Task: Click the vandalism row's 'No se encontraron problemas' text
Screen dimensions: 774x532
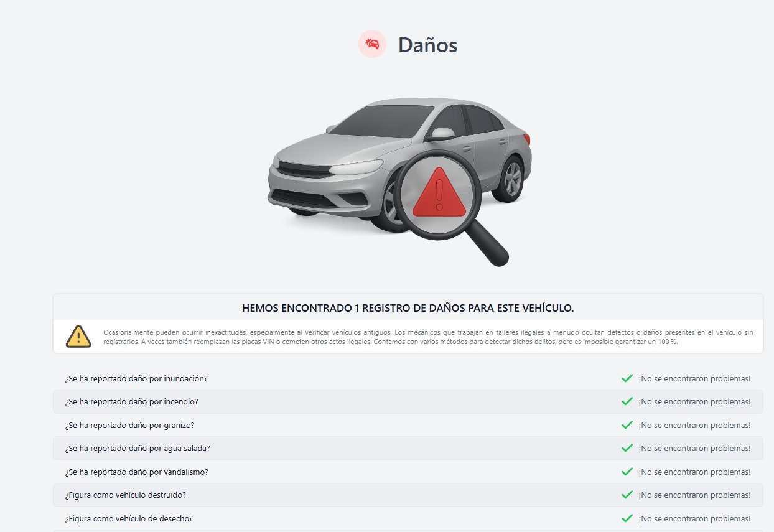Action: [x=694, y=472]
